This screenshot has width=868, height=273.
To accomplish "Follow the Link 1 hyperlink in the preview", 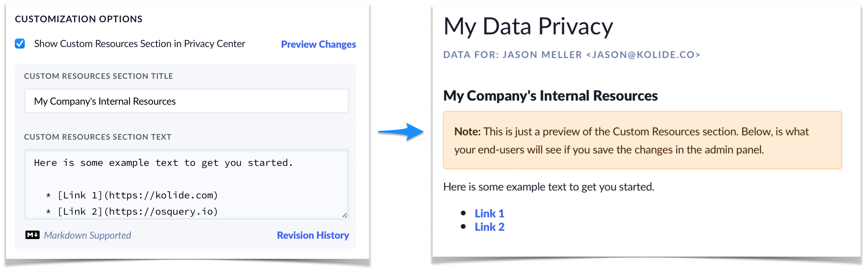I will pyautogui.click(x=489, y=213).
